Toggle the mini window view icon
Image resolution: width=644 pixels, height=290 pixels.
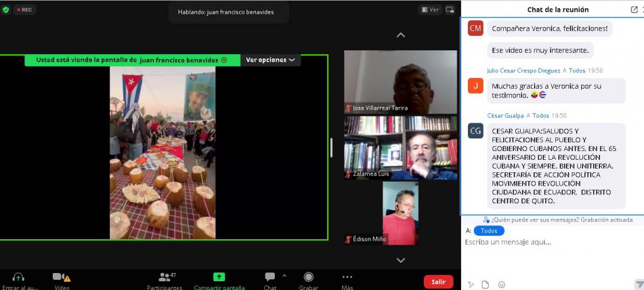[x=450, y=9]
